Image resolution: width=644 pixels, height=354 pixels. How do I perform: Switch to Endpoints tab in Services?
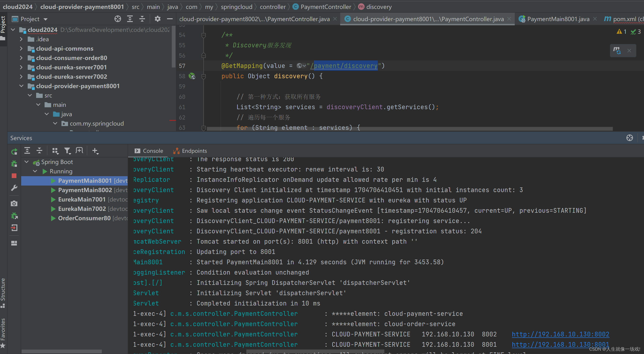click(190, 151)
